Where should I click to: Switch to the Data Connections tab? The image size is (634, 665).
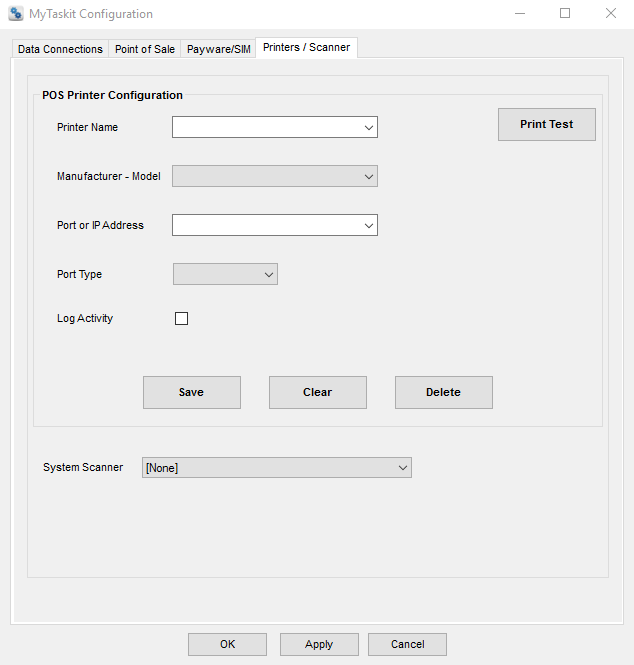[x=60, y=49]
